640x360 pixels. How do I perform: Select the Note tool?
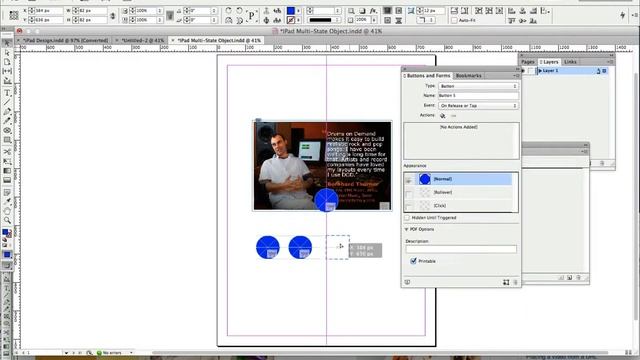[7, 192]
